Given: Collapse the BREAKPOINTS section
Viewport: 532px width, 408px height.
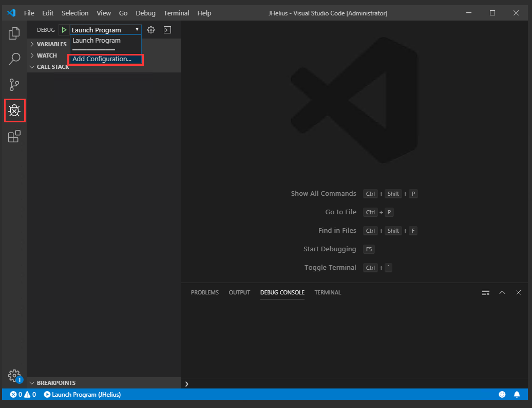Looking at the screenshot, I should point(104,383).
